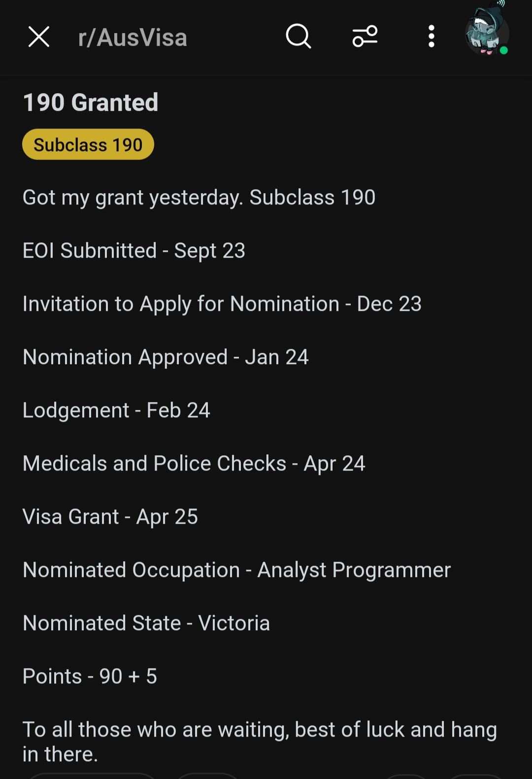Tap Invitation to Apply for Nomination line
This screenshot has width=532, height=779.
tap(222, 304)
